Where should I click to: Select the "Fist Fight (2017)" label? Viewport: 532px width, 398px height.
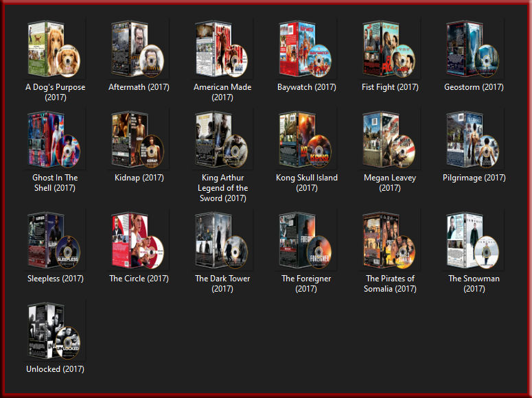(x=390, y=87)
